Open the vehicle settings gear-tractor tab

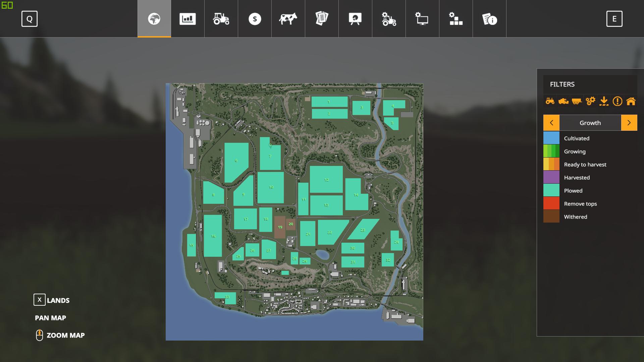389,19
